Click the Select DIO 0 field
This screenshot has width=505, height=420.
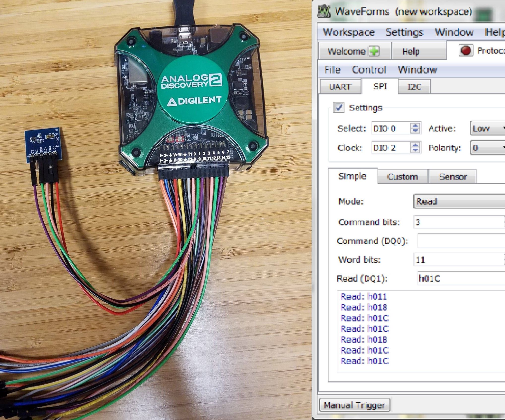coord(390,128)
